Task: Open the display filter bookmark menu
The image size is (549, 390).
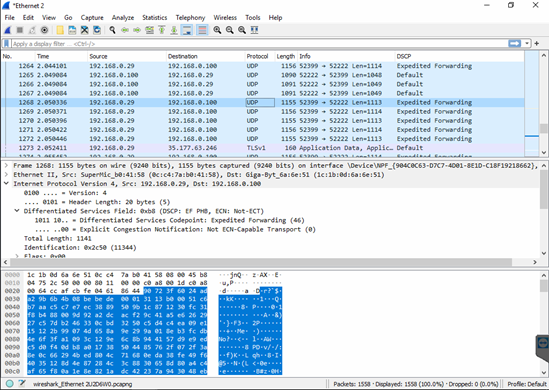Action: [6, 44]
